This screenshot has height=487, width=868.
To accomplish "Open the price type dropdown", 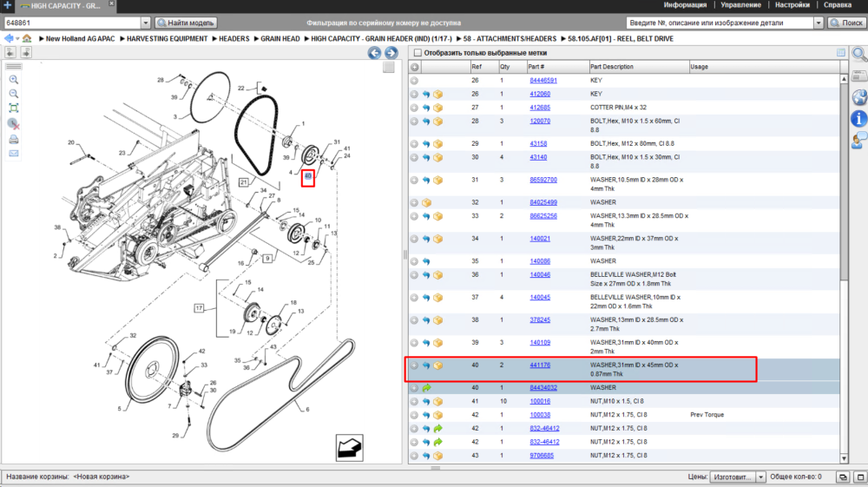I will point(760,477).
